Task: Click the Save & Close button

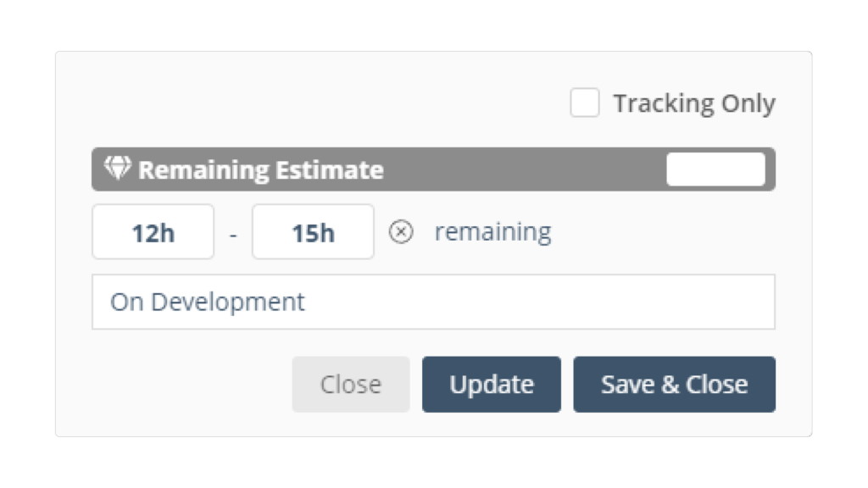Action: tap(674, 385)
